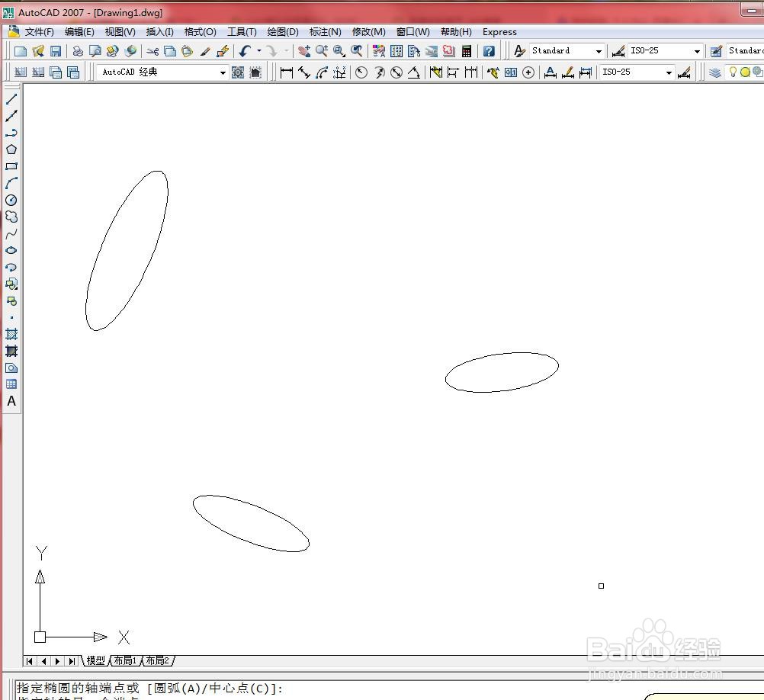This screenshot has width=764, height=700.
Task: Select the Revision Cloud tool
Action: (x=11, y=217)
